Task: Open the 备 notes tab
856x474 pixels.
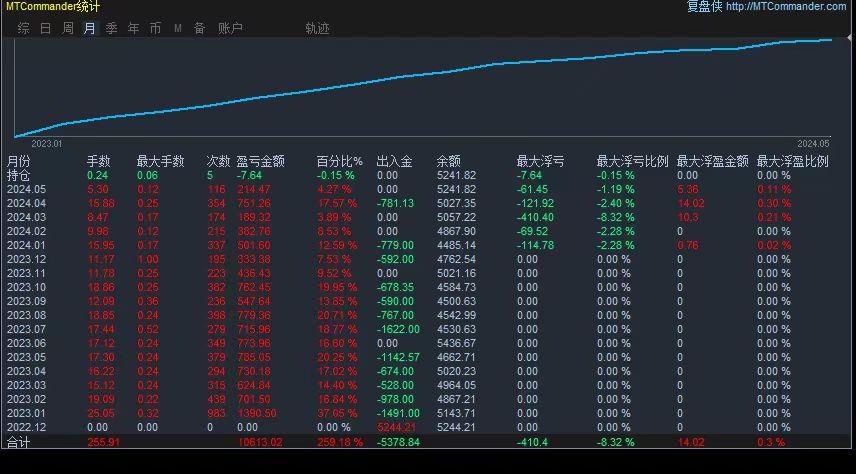Action: (x=199, y=28)
